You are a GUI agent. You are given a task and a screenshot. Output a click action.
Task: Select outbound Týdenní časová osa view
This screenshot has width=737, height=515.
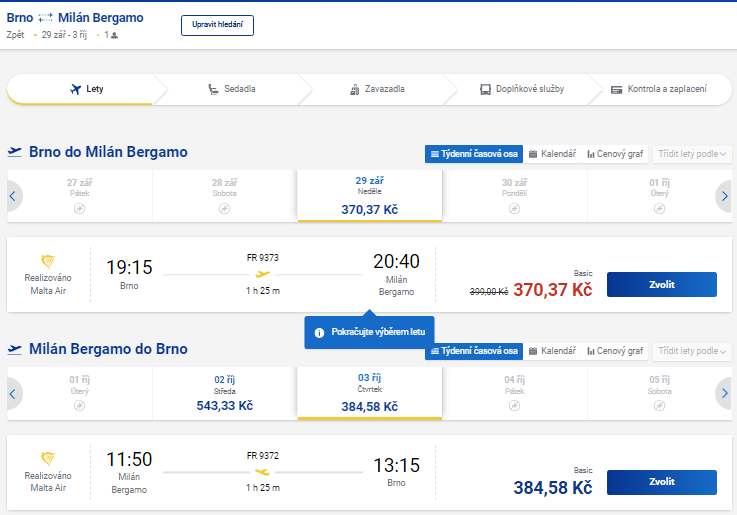tap(474, 154)
